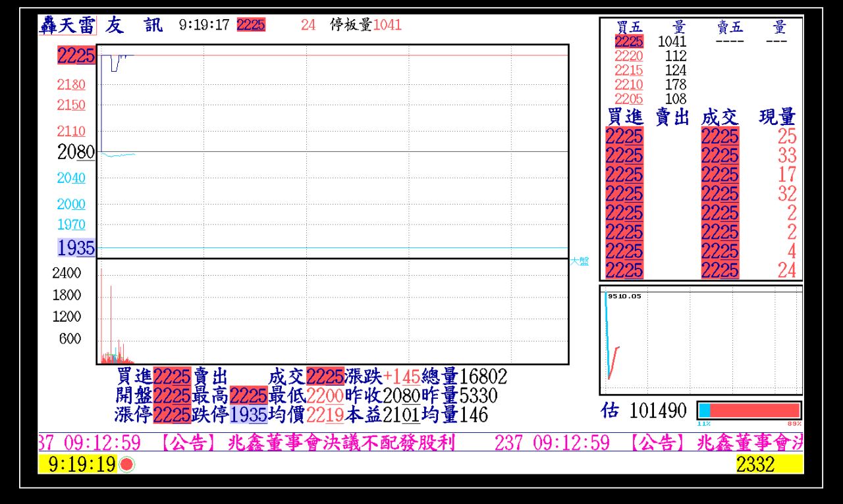
Task: Click the yellow 2332 stock code box
Action: click(x=769, y=465)
